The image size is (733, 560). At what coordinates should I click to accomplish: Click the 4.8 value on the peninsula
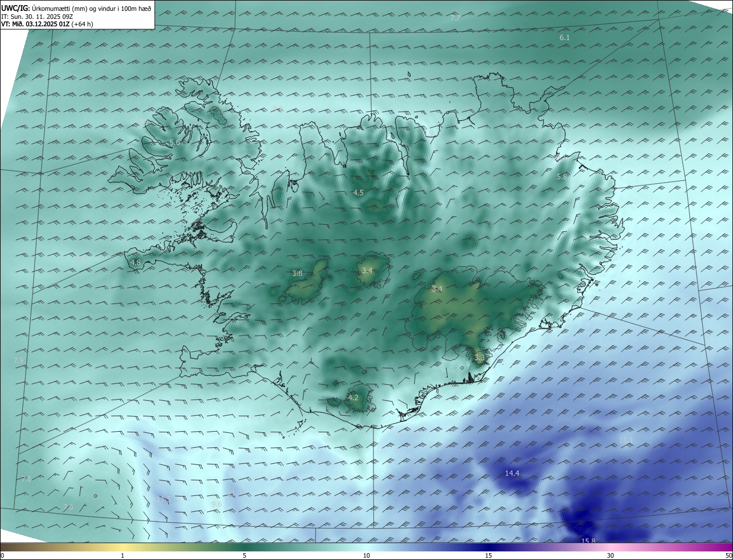click(136, 262)
